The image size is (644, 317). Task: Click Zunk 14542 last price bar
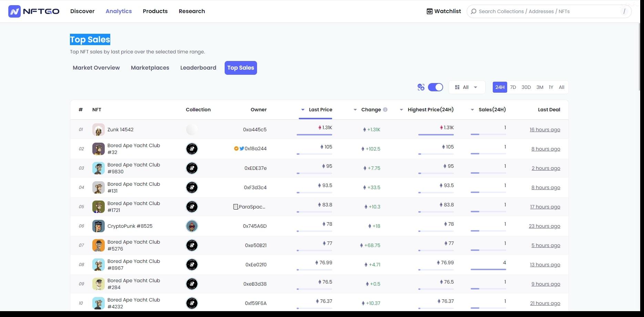tap(314, 135)
